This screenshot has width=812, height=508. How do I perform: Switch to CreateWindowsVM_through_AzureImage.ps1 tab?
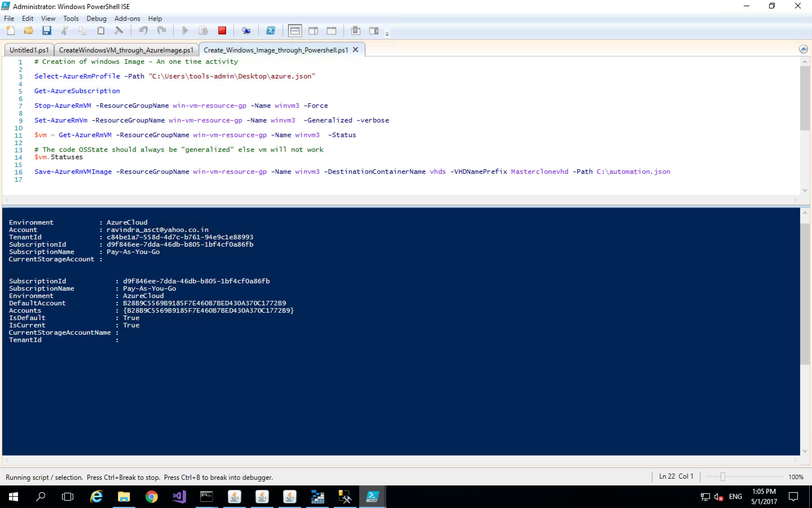[126, 50]
